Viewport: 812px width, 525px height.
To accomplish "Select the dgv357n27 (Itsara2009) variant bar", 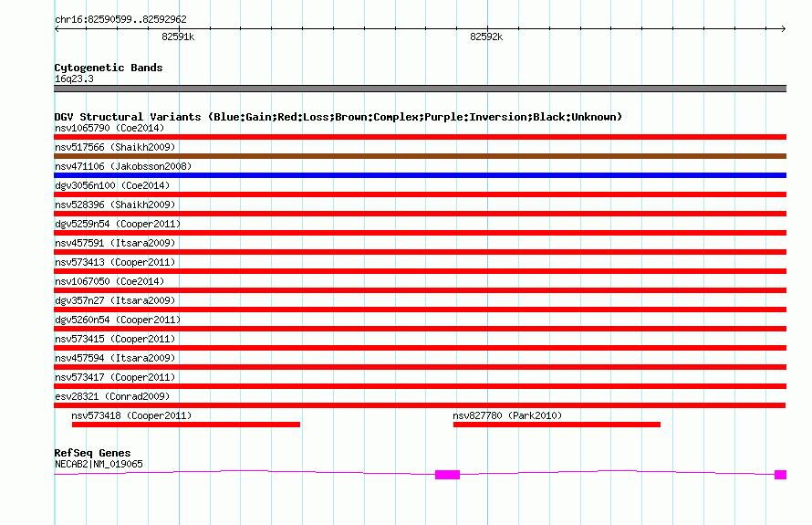I will 420,310.
